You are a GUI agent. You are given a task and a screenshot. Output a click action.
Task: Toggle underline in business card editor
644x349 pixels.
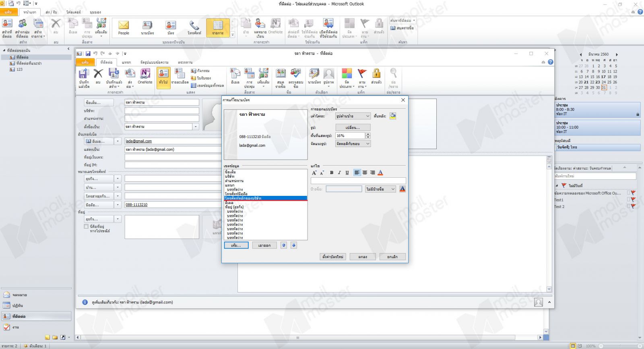[x=347, y=172]
